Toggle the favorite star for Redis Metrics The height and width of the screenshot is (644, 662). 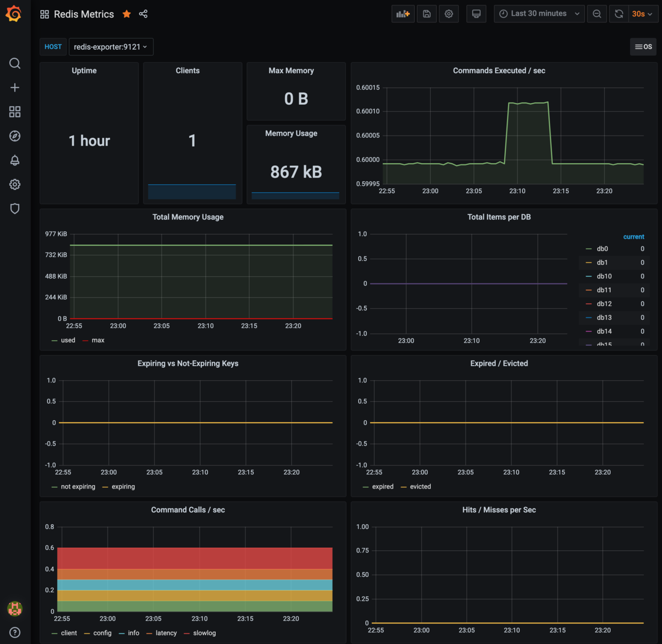pos(127,14)
